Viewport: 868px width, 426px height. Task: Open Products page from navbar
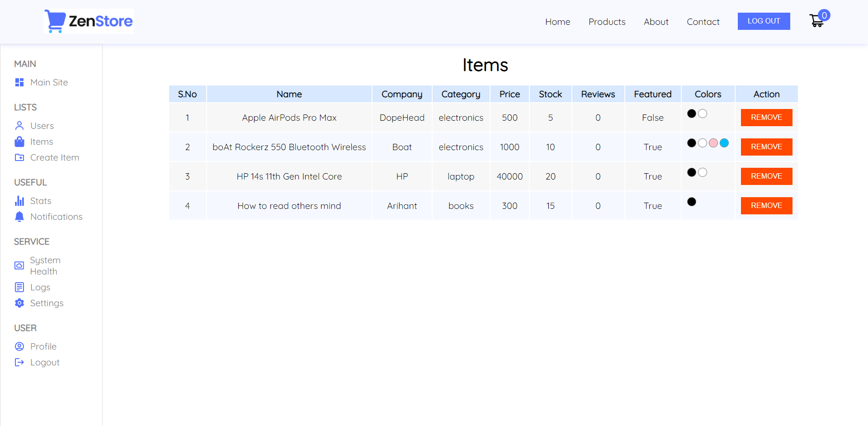[x=607, y=22]
